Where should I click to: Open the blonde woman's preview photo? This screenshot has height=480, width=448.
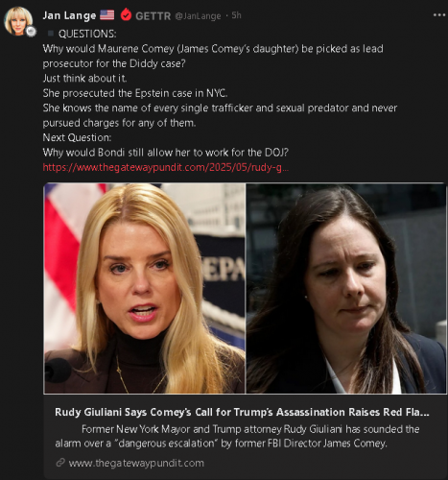coord(145,288)
